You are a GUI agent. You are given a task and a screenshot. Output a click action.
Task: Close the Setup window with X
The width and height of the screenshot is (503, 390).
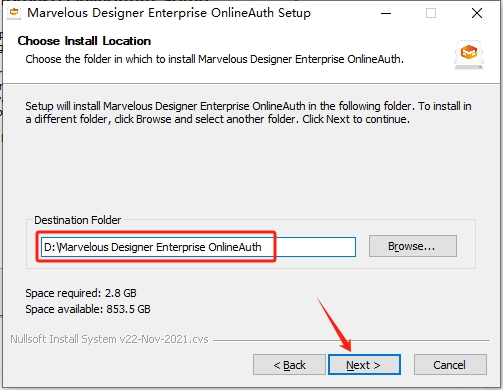click(477, 13)
